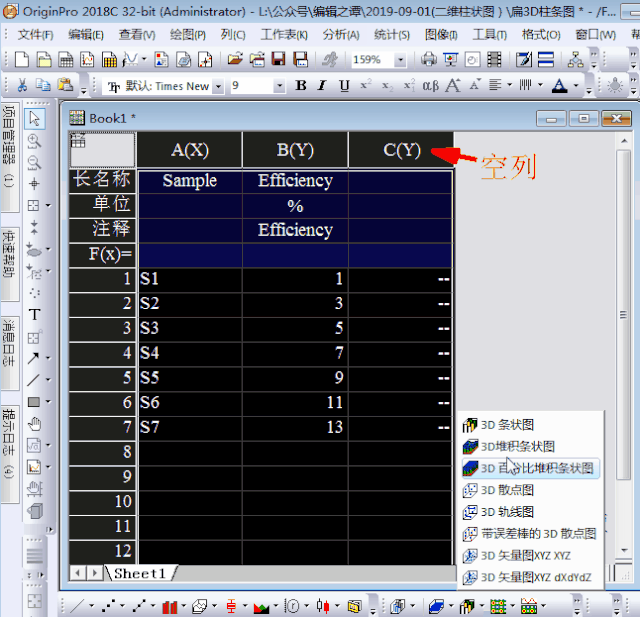Switch to the Sheet1 worksheet tab

(x=140, y=573)
